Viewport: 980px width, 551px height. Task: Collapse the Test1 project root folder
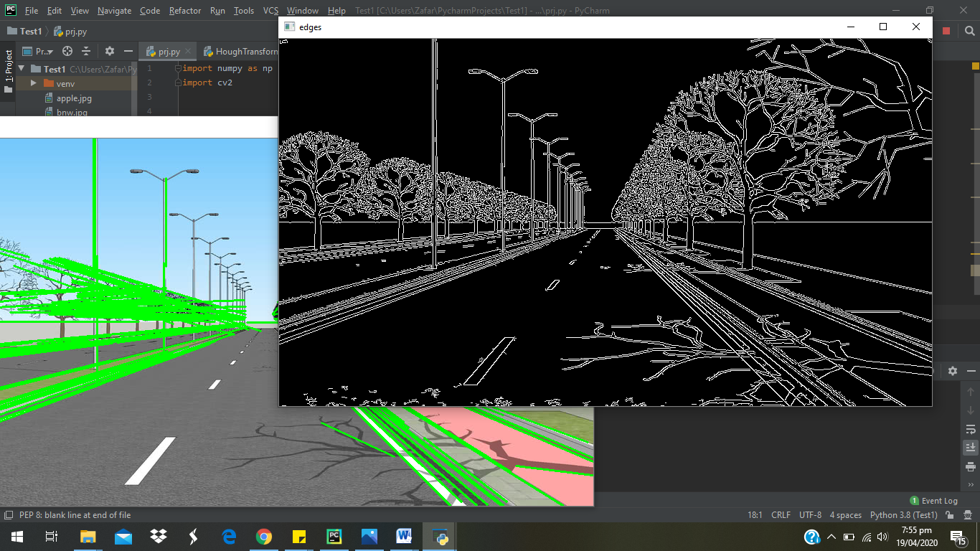tap(22, 69)
